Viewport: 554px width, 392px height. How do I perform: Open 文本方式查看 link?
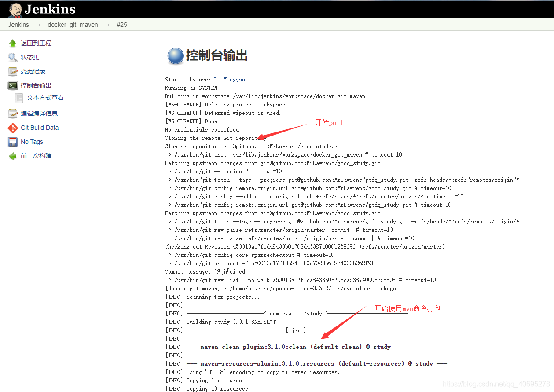coord(45,98)
